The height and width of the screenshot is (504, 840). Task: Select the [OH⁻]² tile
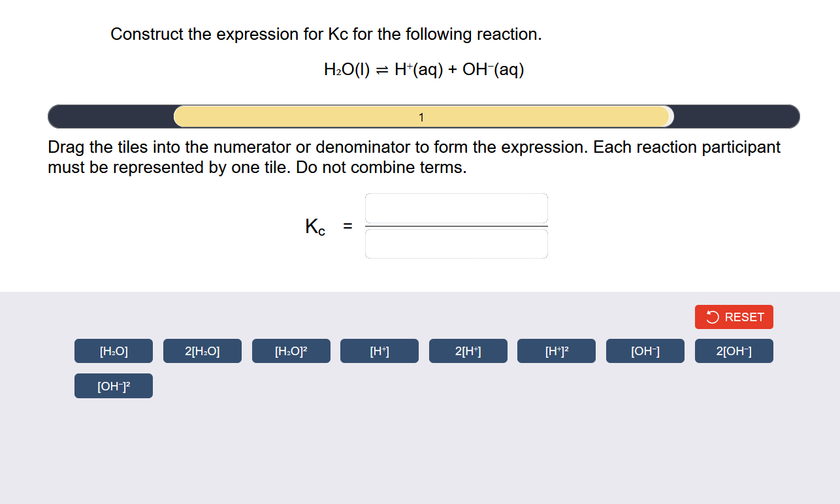tap(113, 386)
